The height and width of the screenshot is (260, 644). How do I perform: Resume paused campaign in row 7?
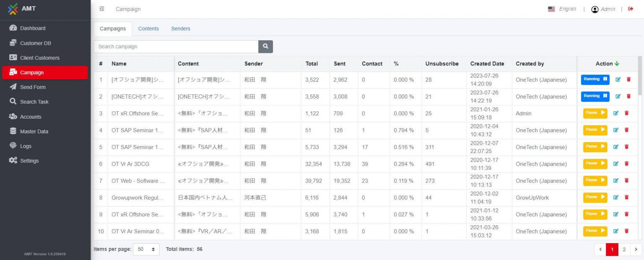coord(595,180)
